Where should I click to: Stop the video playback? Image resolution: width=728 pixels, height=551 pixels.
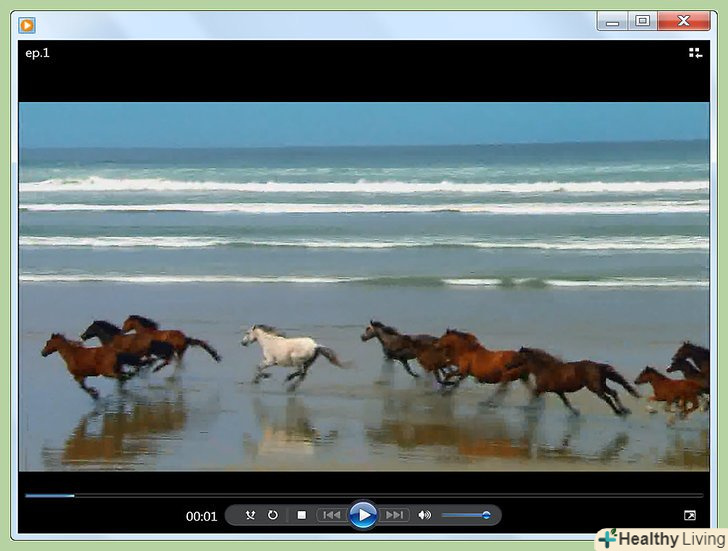point(301,515)
